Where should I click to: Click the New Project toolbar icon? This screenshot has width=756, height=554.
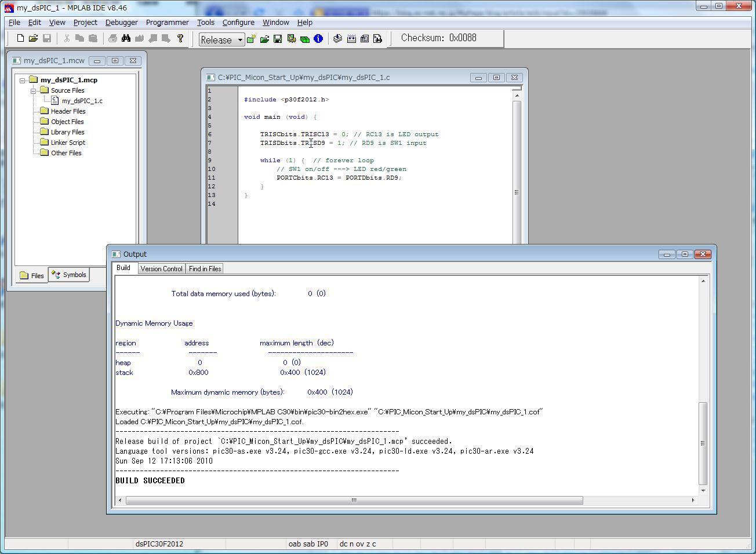tap(251, 39)
